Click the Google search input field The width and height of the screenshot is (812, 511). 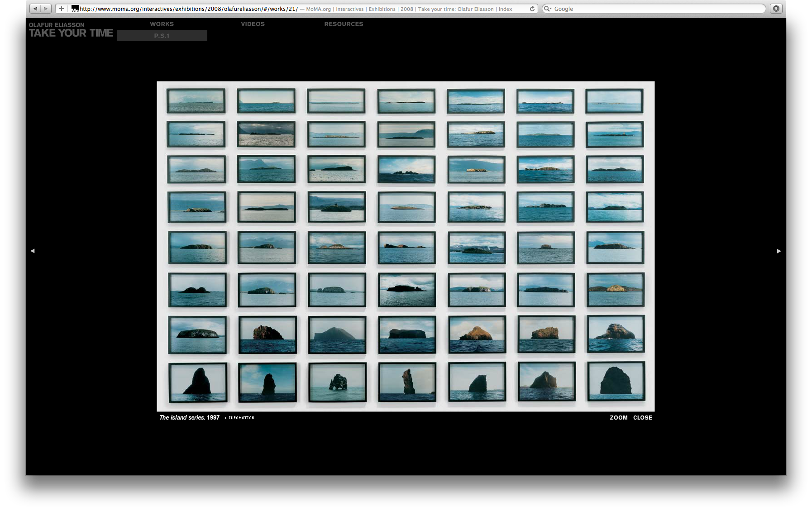tap(656, 9)
